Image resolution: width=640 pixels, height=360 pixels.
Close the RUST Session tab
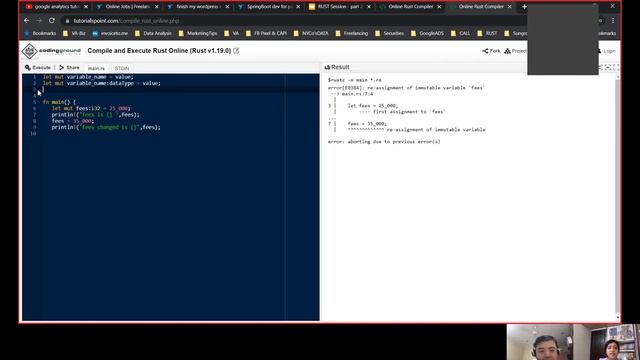(369, 7)
